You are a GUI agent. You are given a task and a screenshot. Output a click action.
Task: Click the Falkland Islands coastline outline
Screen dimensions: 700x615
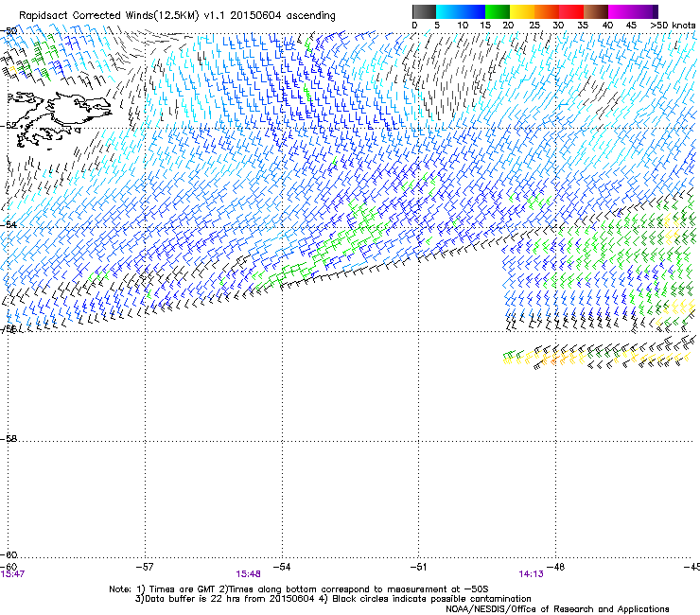[x=61, y=118]
